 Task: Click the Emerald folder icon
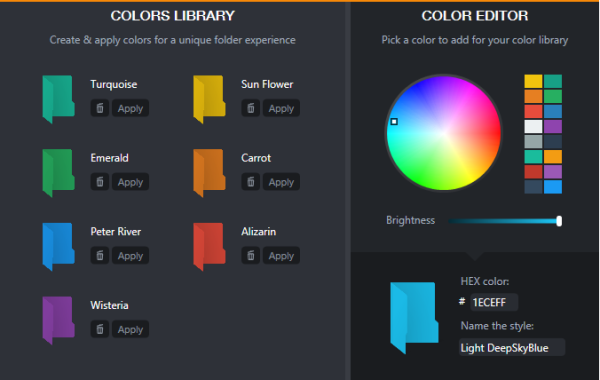tap(58, 173)
